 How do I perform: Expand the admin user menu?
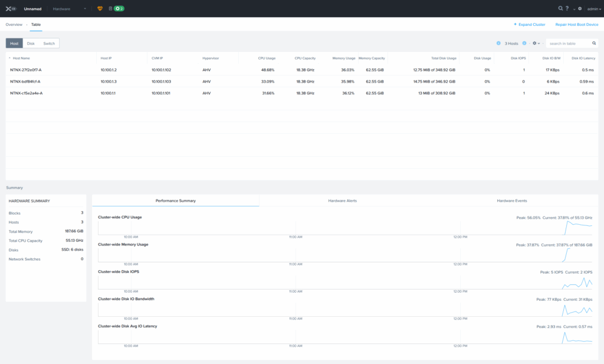tap(594, 9)
